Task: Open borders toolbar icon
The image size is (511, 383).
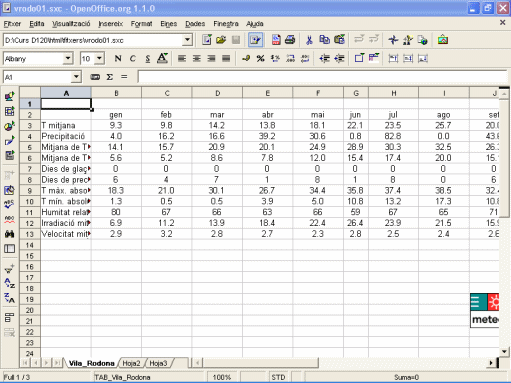Action: point(359,59)
